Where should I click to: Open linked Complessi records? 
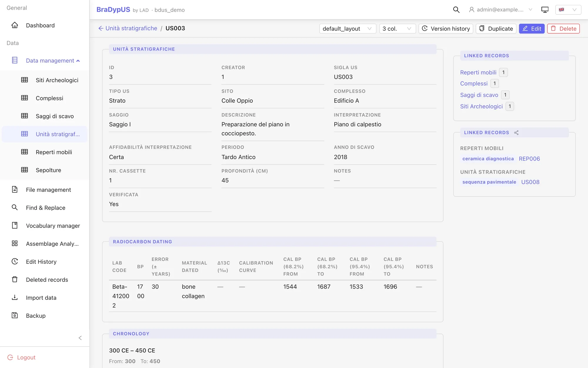pyautogui.click(x=474, y=84)
